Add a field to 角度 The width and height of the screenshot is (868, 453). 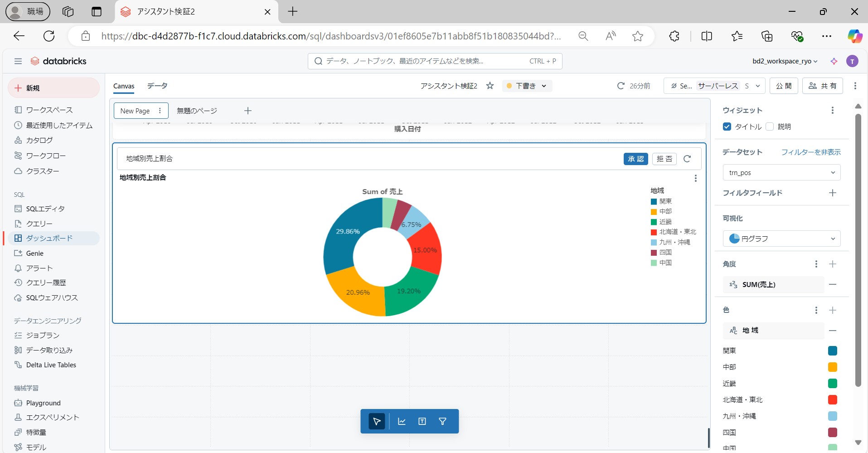(833, 264)
